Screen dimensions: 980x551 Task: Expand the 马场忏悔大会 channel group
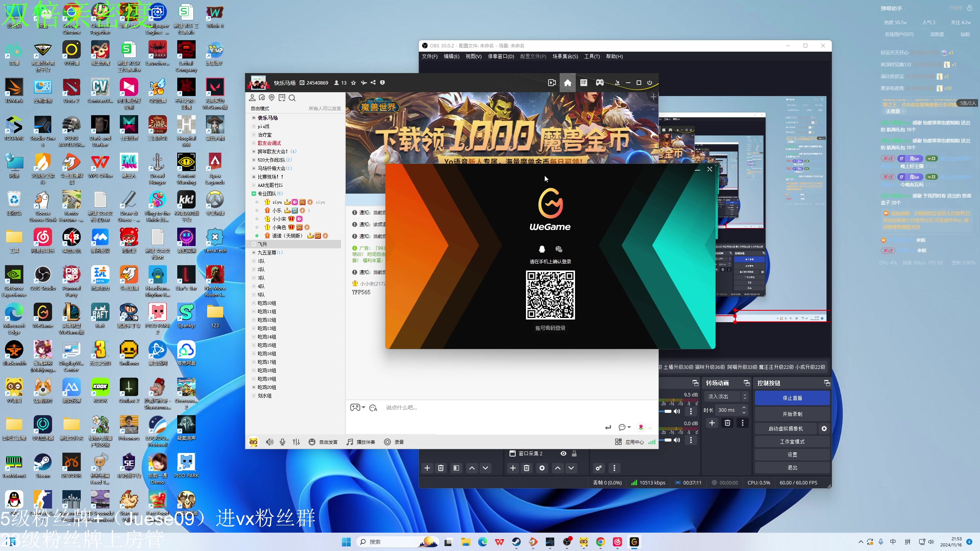tap(253, 168)
